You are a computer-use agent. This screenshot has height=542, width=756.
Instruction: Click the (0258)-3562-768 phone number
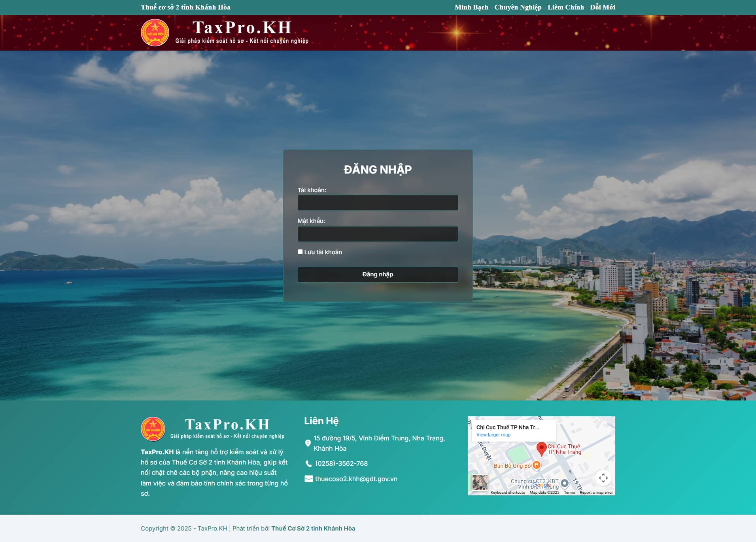[341, 463]
